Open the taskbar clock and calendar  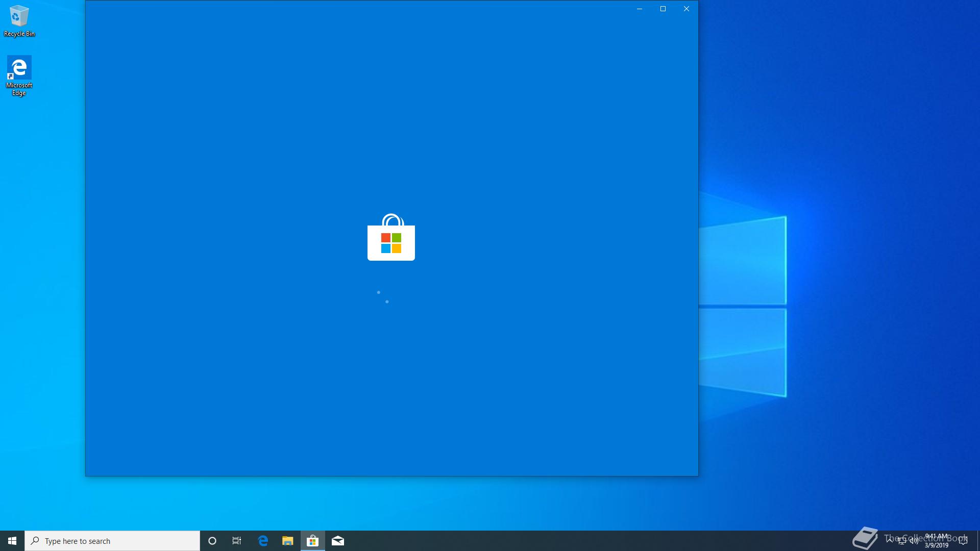pos(937,541)
